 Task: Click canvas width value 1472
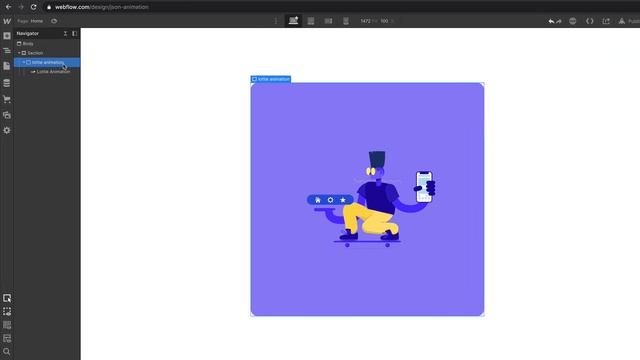click(365, 21)
